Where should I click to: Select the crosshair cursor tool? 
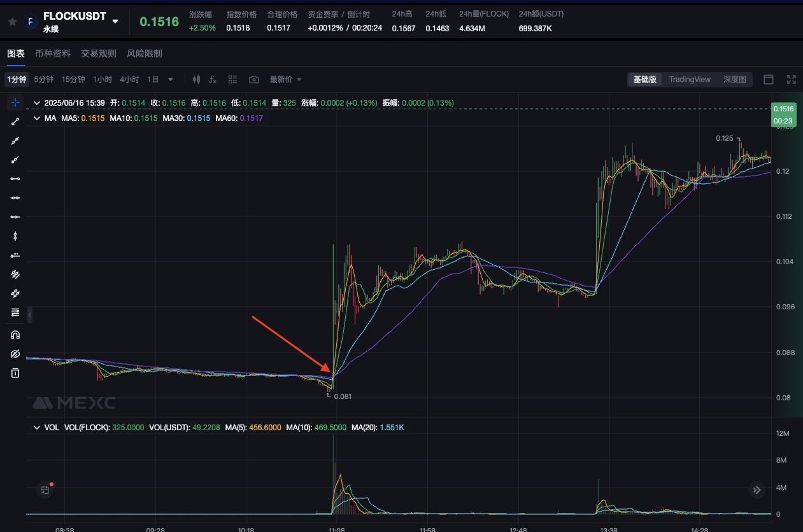(x=15, y=102)
